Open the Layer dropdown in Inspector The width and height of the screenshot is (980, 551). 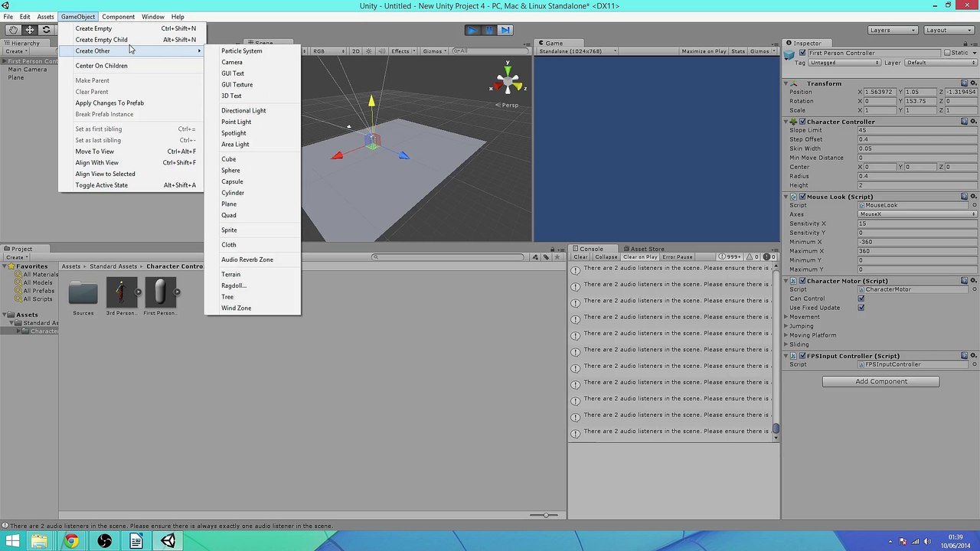940,63
